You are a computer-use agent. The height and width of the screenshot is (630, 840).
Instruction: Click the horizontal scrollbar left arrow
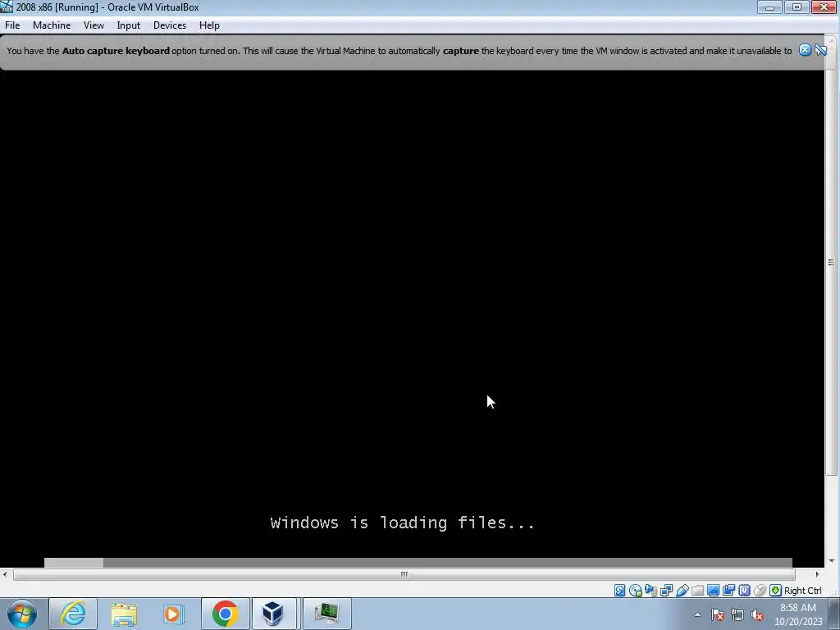pos(6,574)
